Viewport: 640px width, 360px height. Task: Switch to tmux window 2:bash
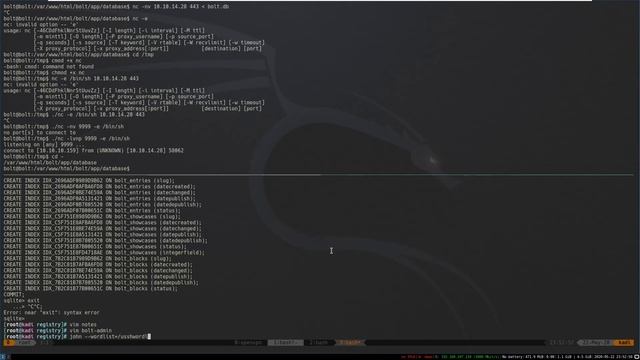pos(318,342)
